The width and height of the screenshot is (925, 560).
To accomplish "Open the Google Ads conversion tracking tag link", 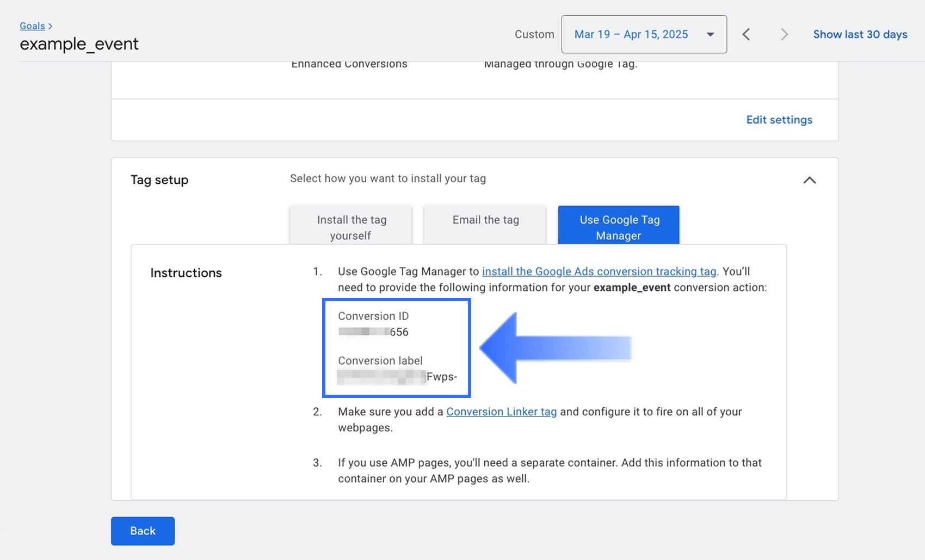I will [599, 271].
